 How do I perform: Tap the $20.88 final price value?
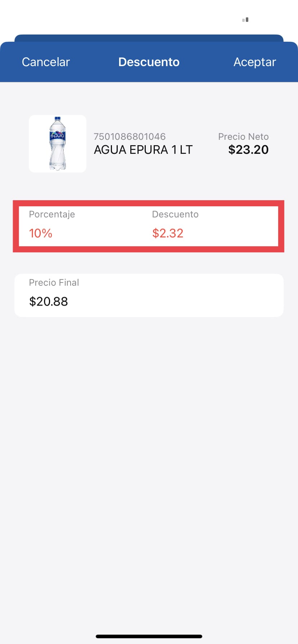coord(49,302)
